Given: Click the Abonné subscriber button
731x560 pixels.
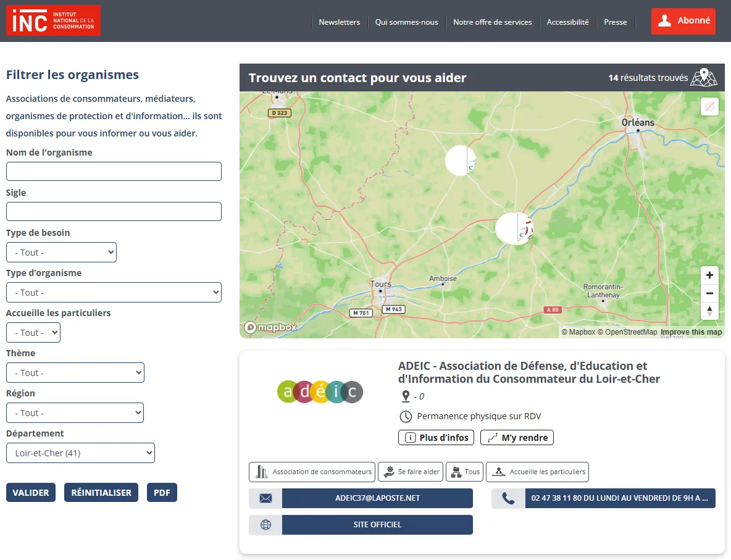Looking at the screenshot, I should click(x=683, y=21).
